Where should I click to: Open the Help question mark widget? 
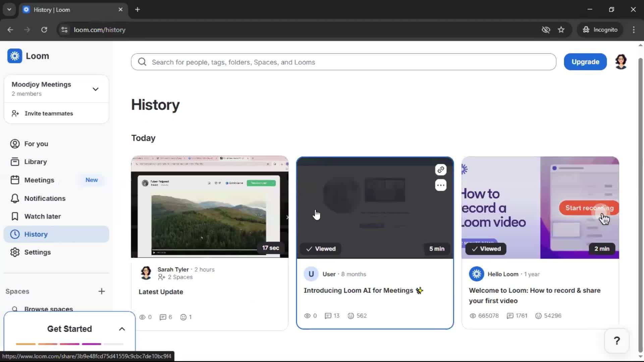(617, 341)
